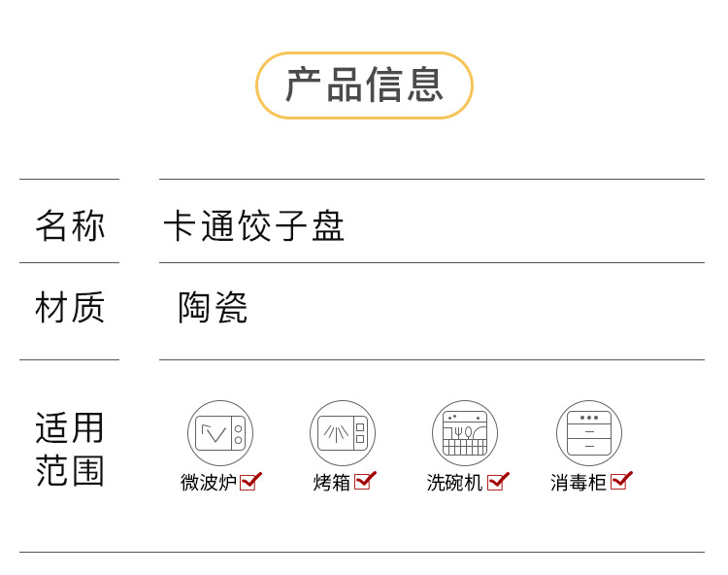Click the 消毒柜 text label
This screenshot has height=575, width=728.
click(579, 483)
